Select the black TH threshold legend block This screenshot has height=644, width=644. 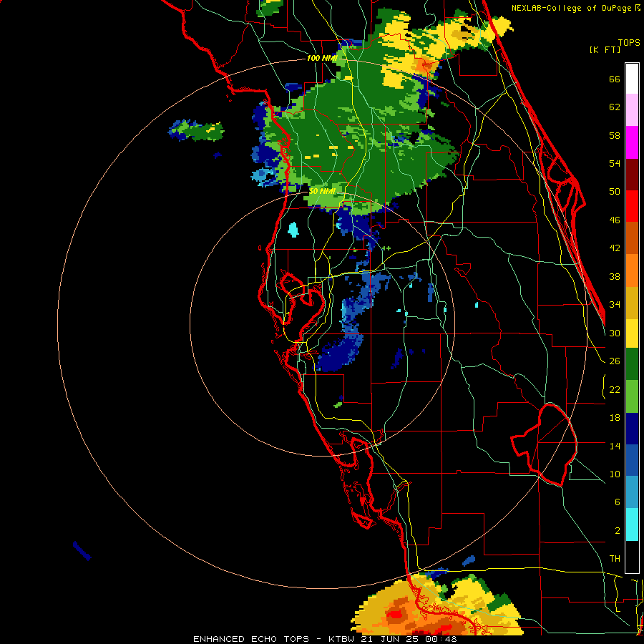tap(632, 557)
